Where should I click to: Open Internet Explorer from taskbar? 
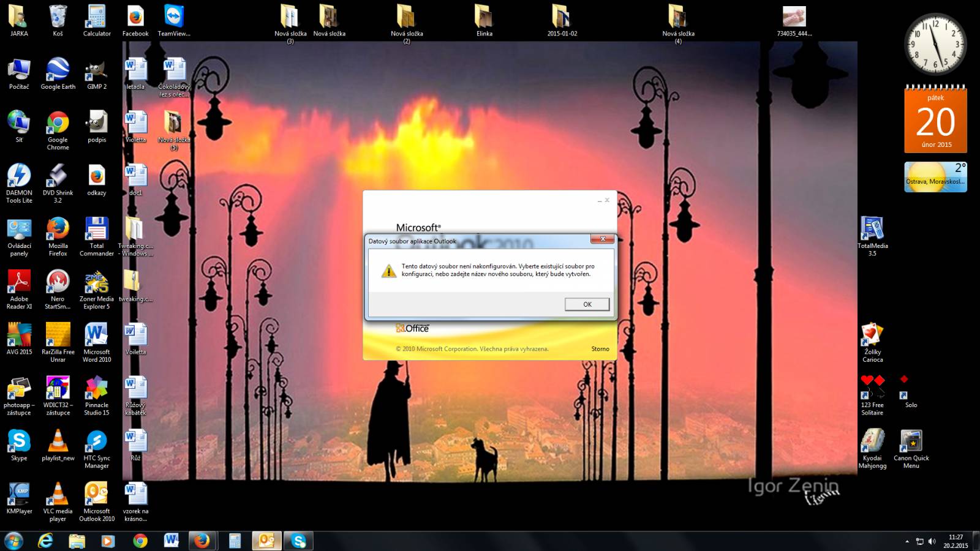tap(45, 541)
